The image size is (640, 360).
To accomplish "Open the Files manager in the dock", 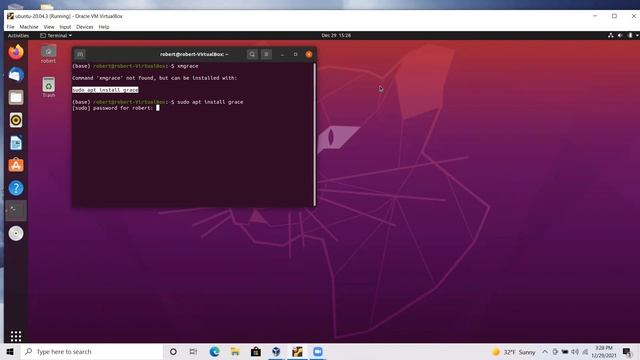I will [x=16, y=98].
